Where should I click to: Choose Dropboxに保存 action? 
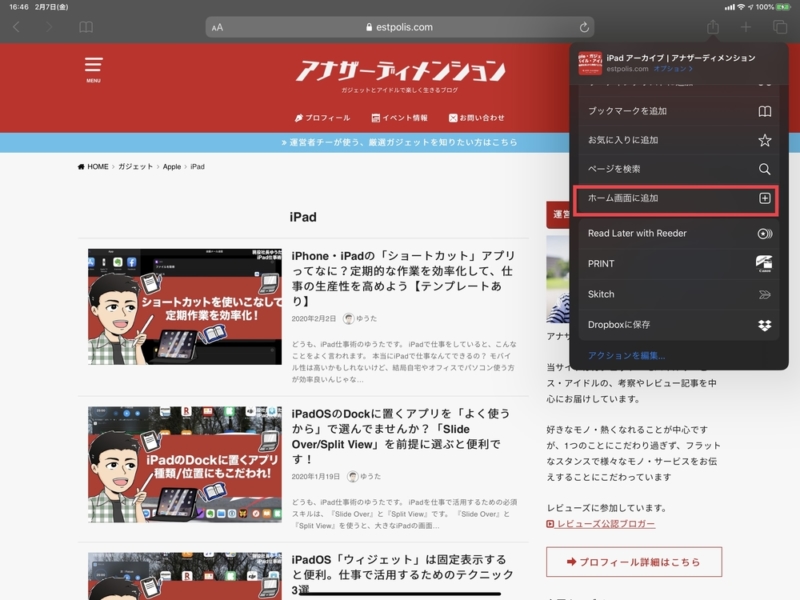coord(679,325)
